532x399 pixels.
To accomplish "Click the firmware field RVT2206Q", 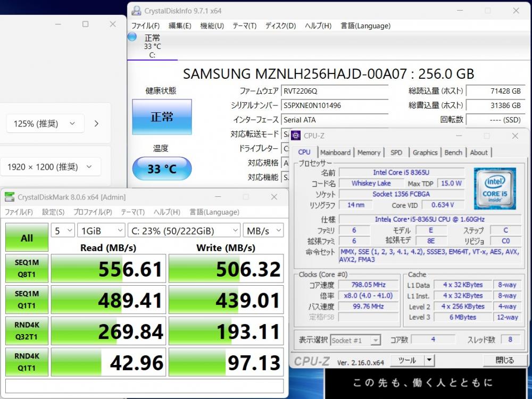I will [334, 91].
